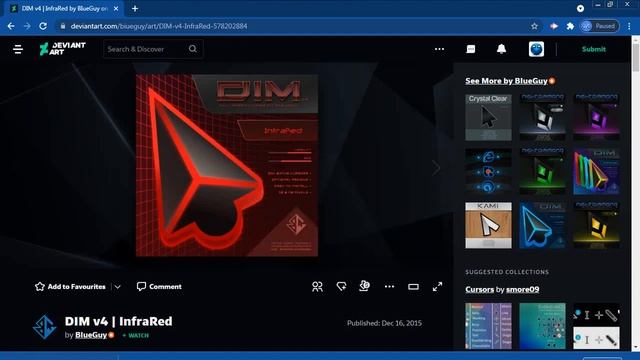The width and height of the screenshot is (640, 360).
Task: Open the Chrome three-dot menu
Action: click(x=629, y=26)
